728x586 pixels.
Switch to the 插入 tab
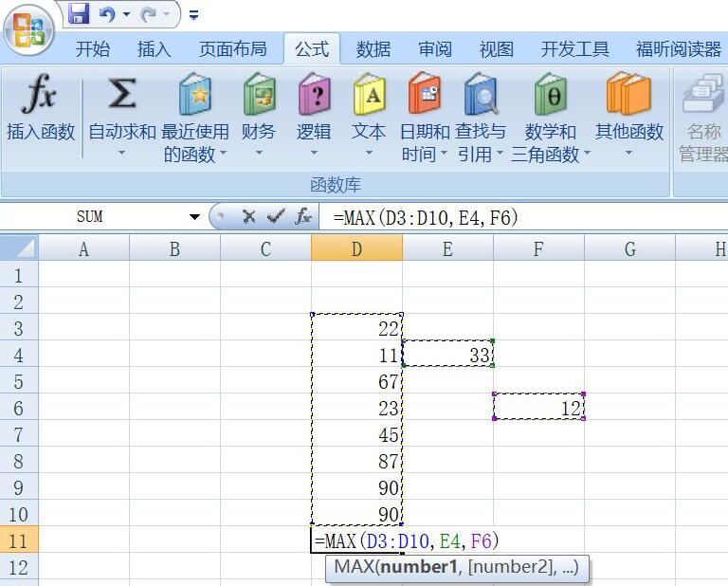point(155,48)
